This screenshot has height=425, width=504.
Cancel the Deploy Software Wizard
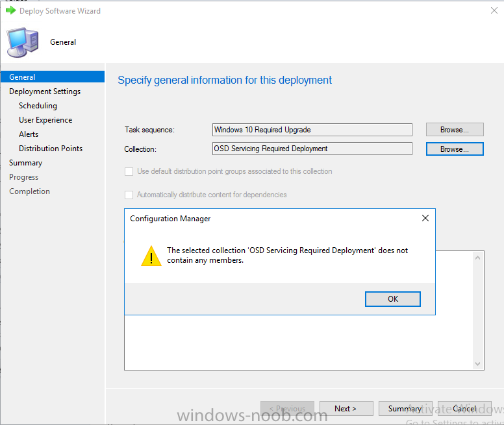pyautogui.click(x=464, y=408)
